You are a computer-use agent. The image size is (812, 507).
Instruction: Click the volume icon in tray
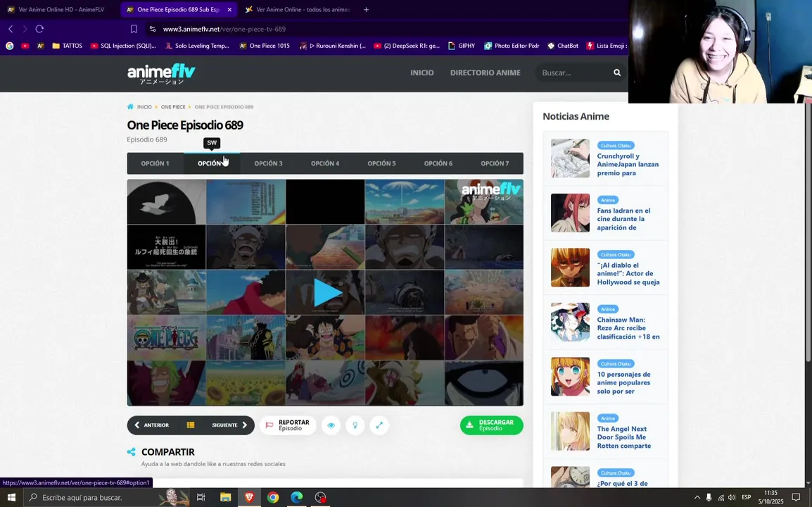coord(732,497)
